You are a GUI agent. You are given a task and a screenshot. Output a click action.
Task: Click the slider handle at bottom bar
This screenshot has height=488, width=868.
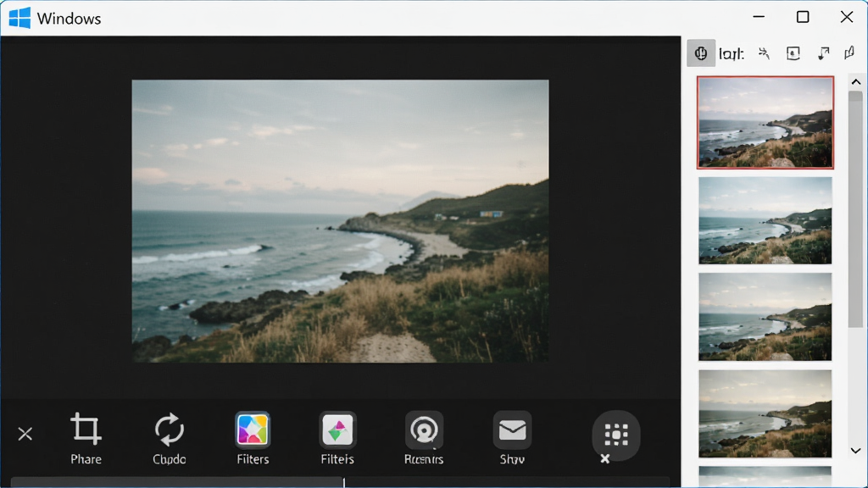coord(344,482)
